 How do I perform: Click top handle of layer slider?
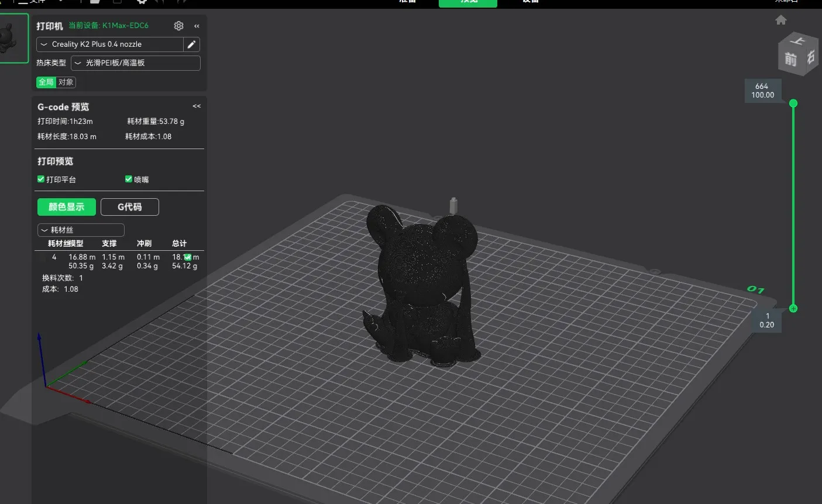793,103
